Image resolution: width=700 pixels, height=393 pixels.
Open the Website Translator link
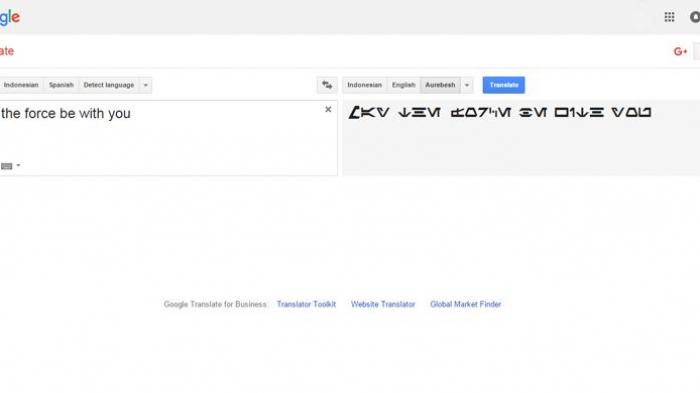tap(383, 304)
